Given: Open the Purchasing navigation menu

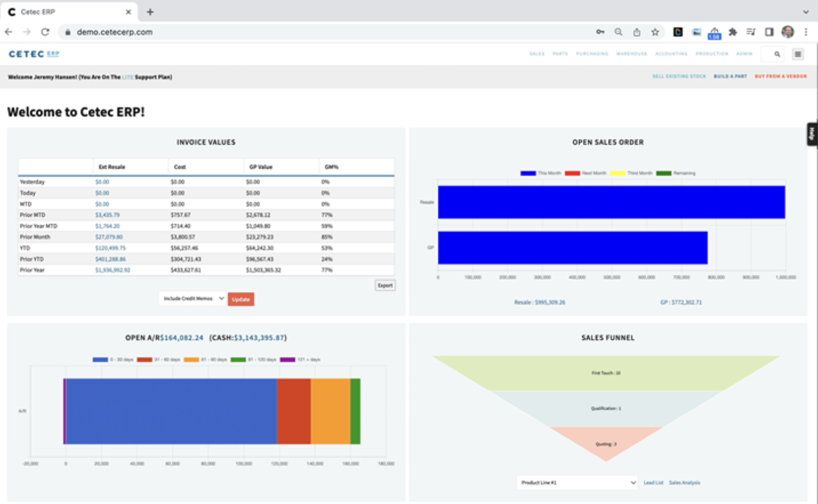Looking at the screenshot, I should pyautogui.click(x=592, y=54).
